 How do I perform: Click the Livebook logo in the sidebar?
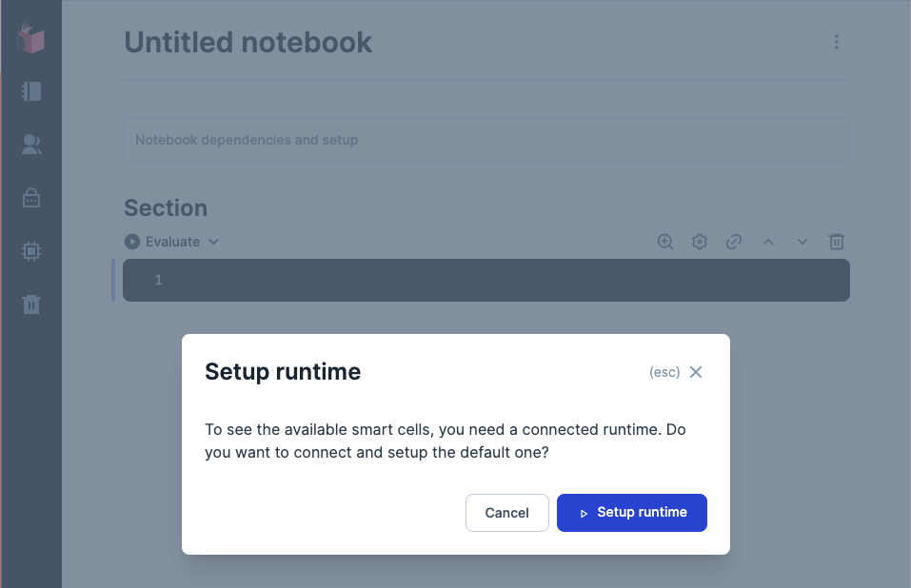[x=30, y=38]
